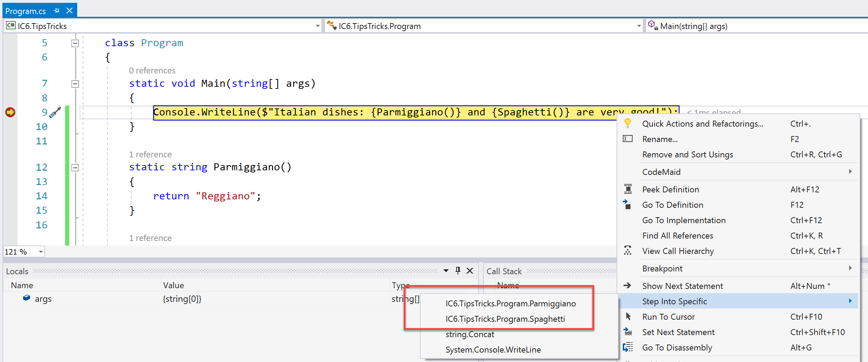Click the args variable cube icon

(x=27, y=298)
